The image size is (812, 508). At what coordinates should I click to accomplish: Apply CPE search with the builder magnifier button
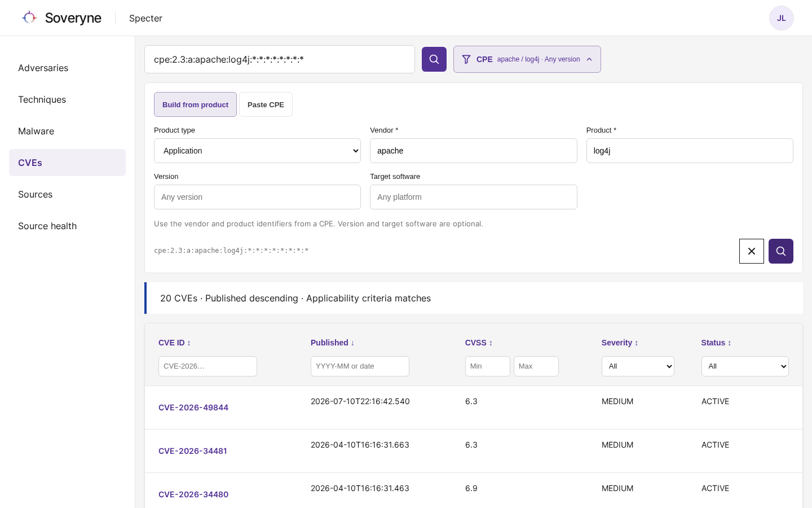(x=781, y=251)
